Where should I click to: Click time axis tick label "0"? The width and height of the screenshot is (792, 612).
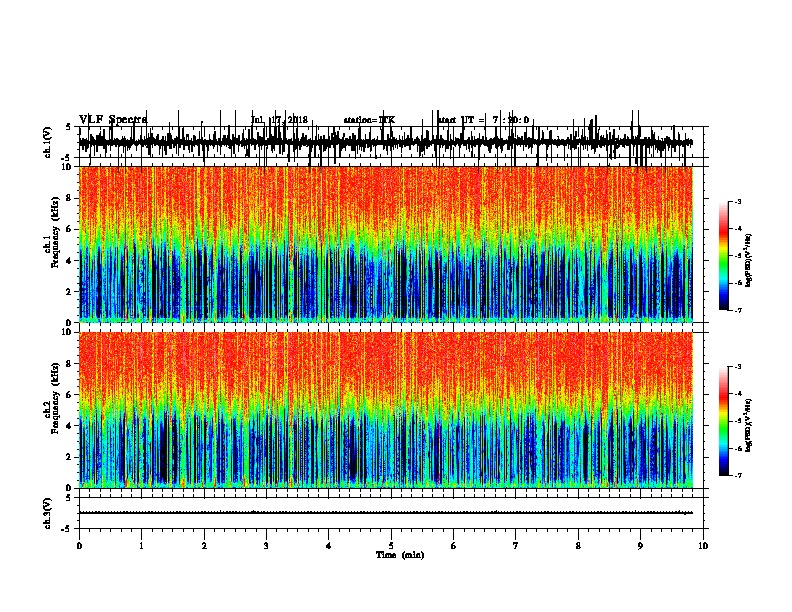pos(79,546)
